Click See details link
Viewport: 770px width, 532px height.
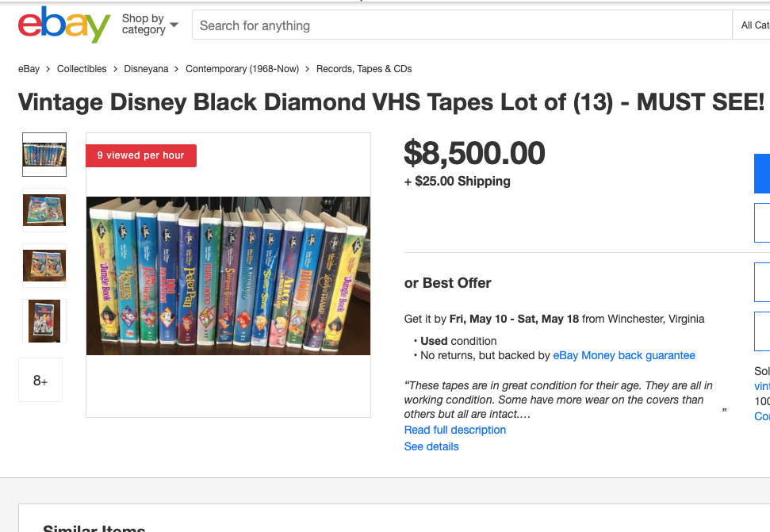[431, 446]
